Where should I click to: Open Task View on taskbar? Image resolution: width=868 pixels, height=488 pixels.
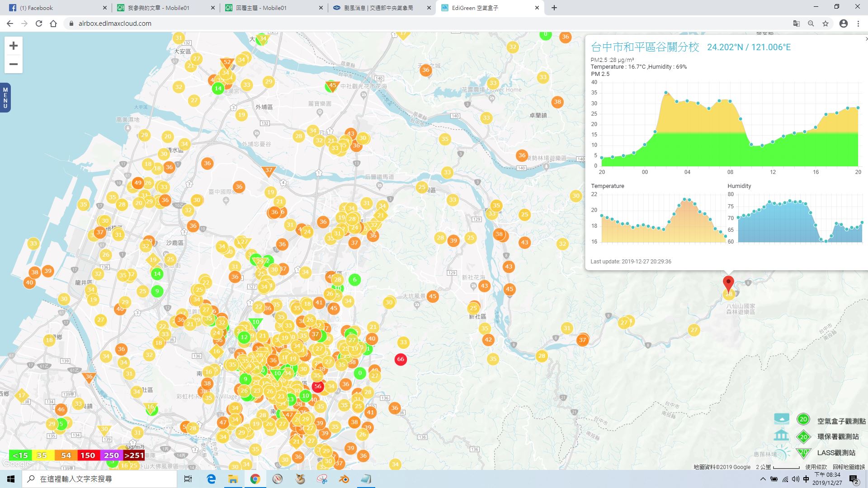tap(188, 479)
